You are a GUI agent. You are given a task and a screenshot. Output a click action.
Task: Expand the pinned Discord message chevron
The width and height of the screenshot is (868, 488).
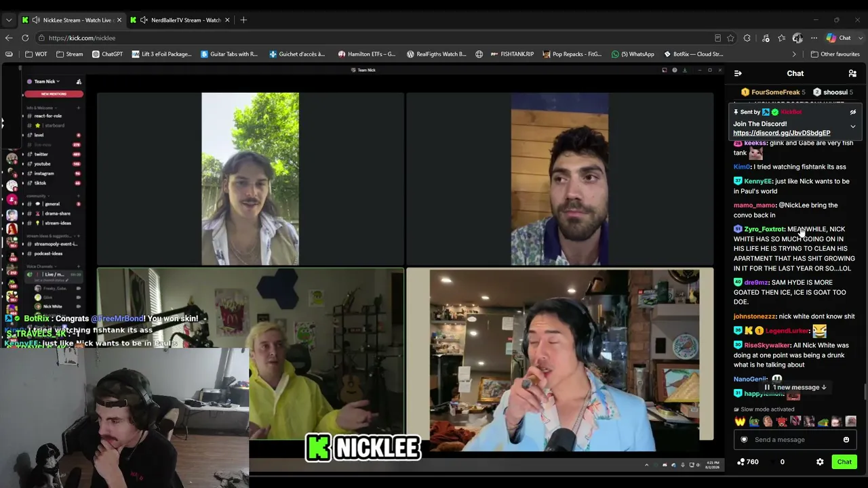click(x=852, y=127)
